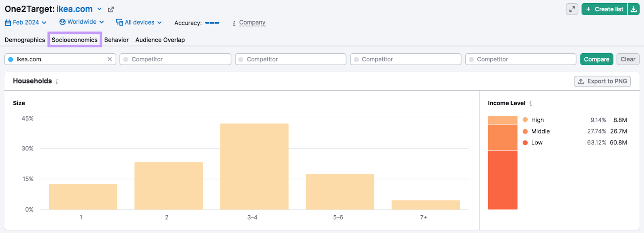Screen dimensions: 644x233
Task: Expand the ikea.com domain chevron
Action: click(x=99, y=9)
